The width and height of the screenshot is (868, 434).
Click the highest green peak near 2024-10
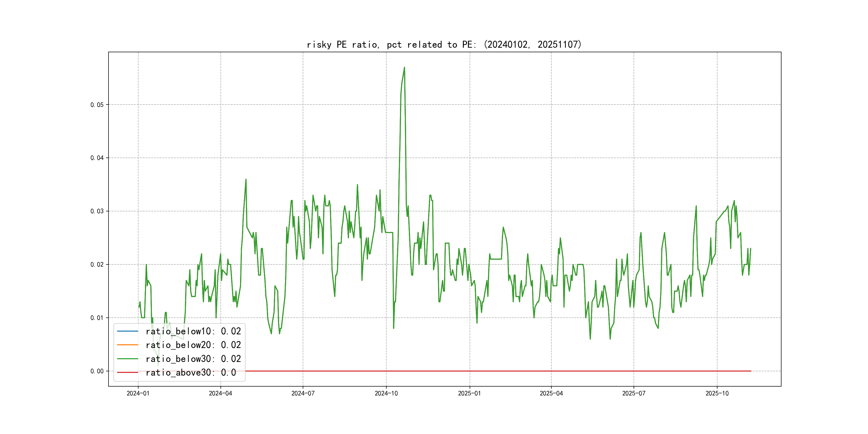click(x=404, y=68)
